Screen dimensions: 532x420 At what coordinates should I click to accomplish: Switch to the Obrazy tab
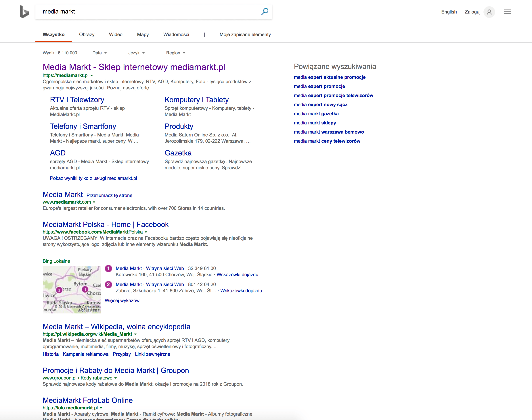click(x=87, y=34)
